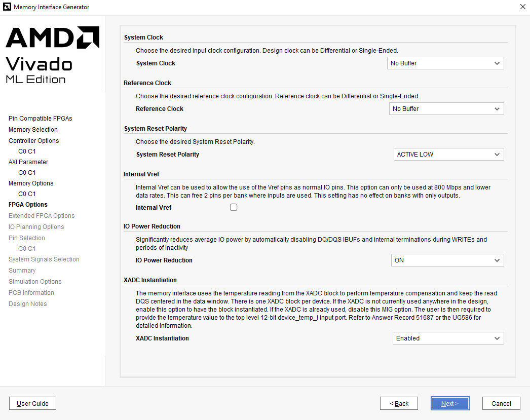Select Extended FPGA Options step
Viewport: 530px width, 420px height.
[x=42, y=216]
